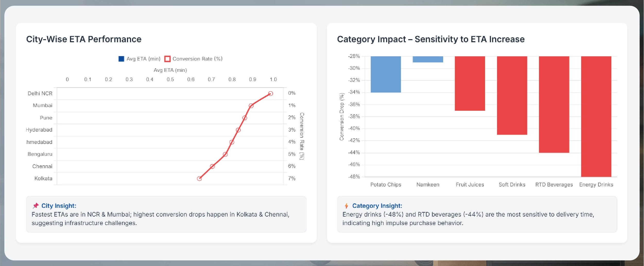This screenshot has width=644, height=266.
Task: Click the red Fruit Juices bar
Action: pyautogui.click(x=470, y=83)
